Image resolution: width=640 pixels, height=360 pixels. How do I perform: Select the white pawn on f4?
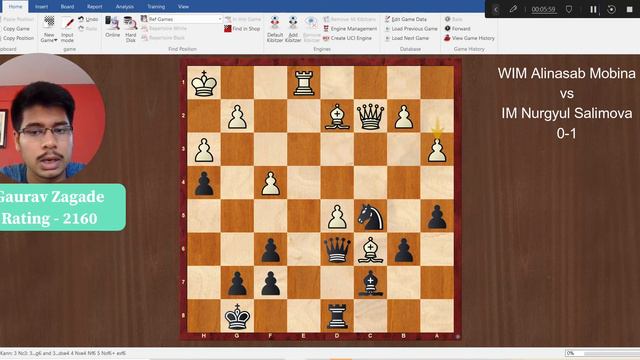[271, 183]
